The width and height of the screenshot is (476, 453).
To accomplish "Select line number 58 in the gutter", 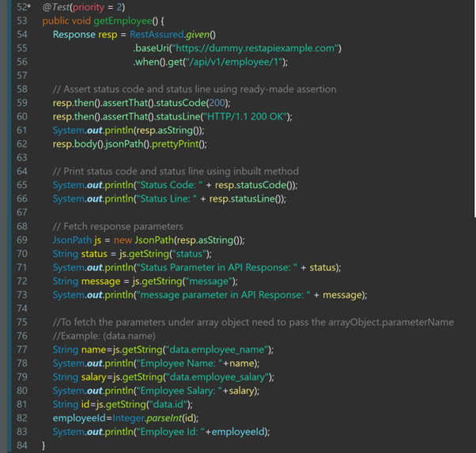I will pyautogui.click(x=21, y=89).
